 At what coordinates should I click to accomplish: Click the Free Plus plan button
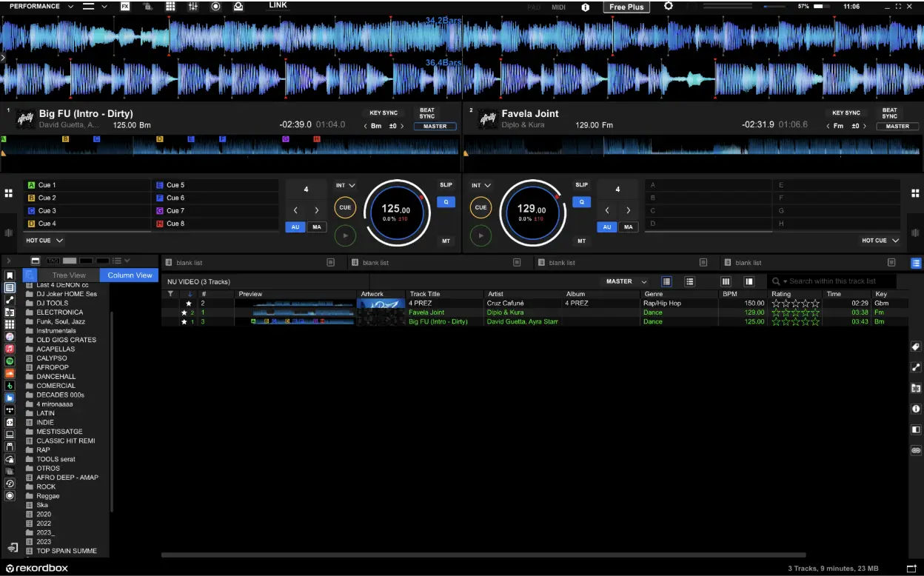coord(626,7)
